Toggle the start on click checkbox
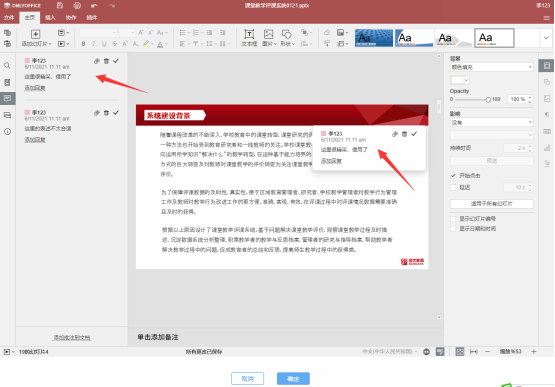The width and height of the screenshot is (555, 387). click(x=453, y=176)
